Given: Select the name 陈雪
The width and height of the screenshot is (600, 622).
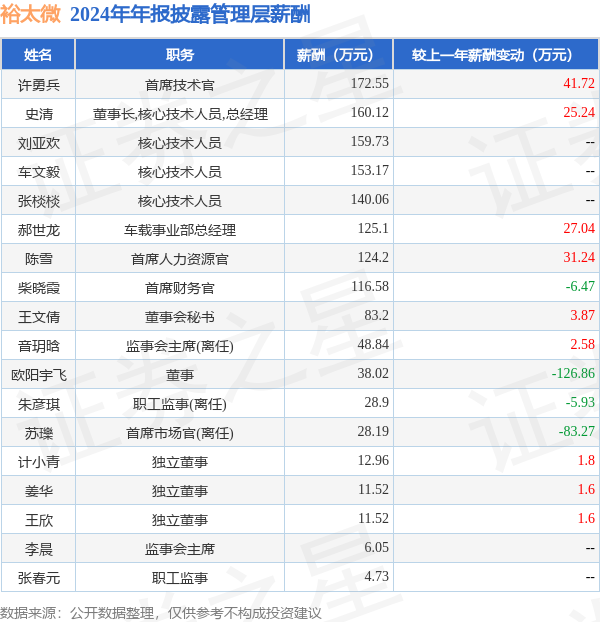Looking at the screenshot, I should [39, 259].
